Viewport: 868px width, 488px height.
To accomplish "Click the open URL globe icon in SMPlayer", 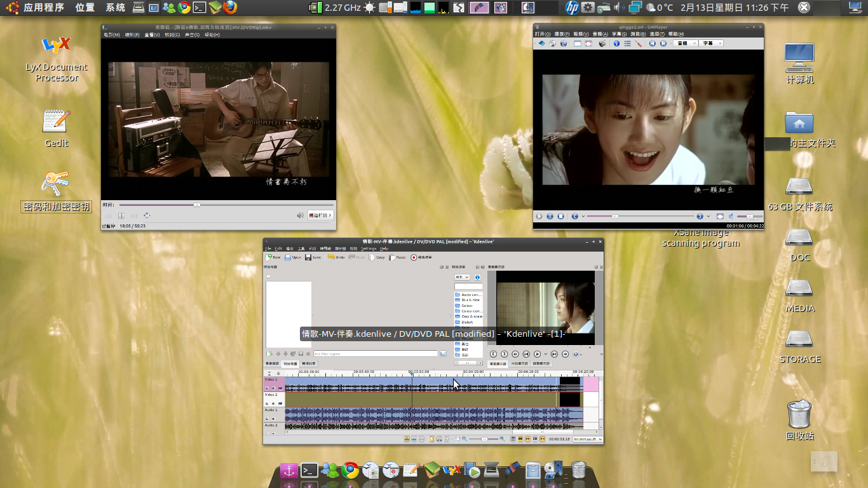I will point(564,43).
